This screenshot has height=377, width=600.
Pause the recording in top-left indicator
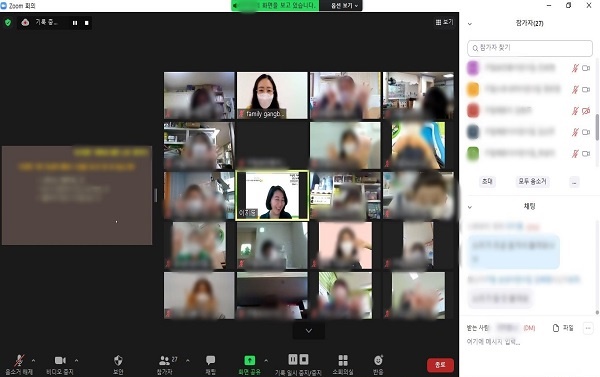pos(75,23)
